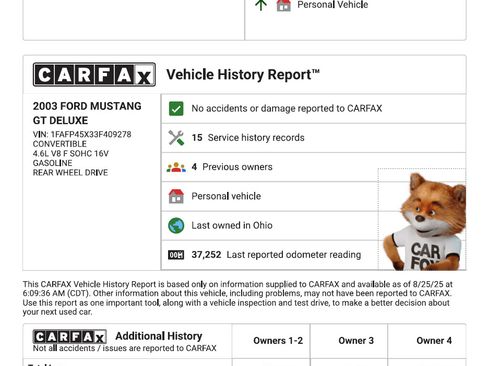Click the small CARFAX logo in Additional History

pyautogui.click(x=69, y=337)
